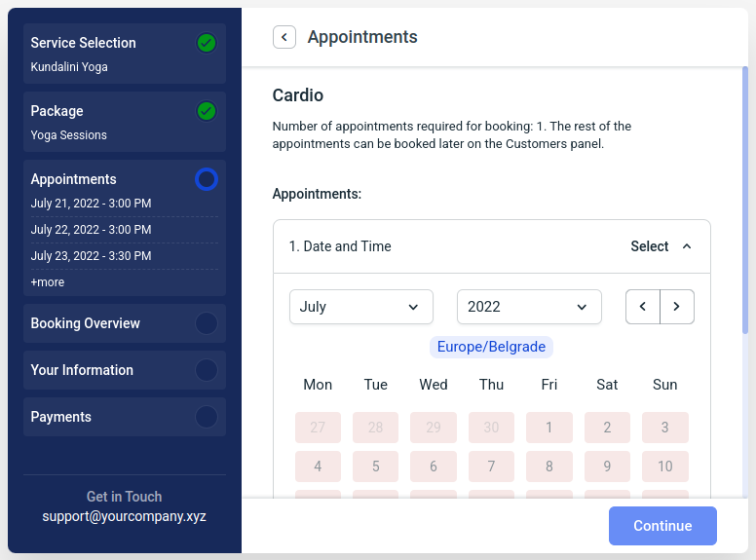
Task: Select calendar day 8
Action: tap(549, 467)
